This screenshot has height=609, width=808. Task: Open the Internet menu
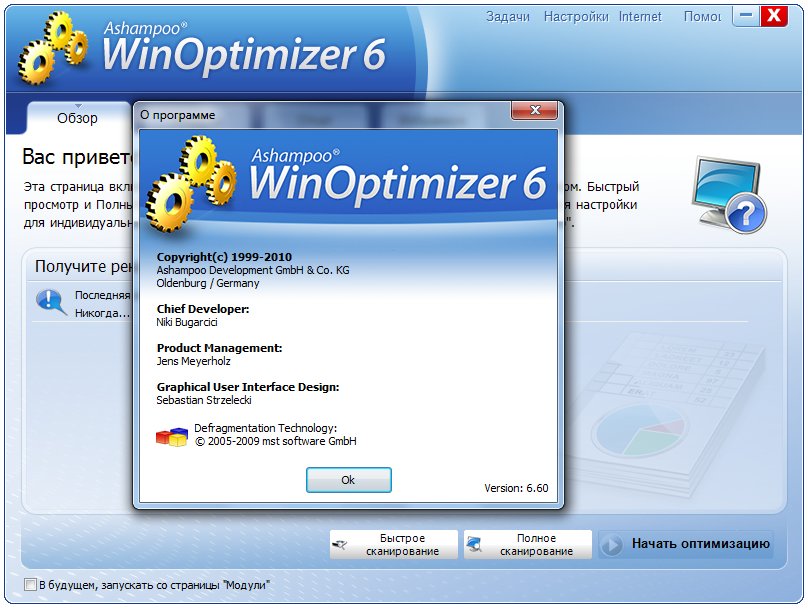[x=640, y=17]
